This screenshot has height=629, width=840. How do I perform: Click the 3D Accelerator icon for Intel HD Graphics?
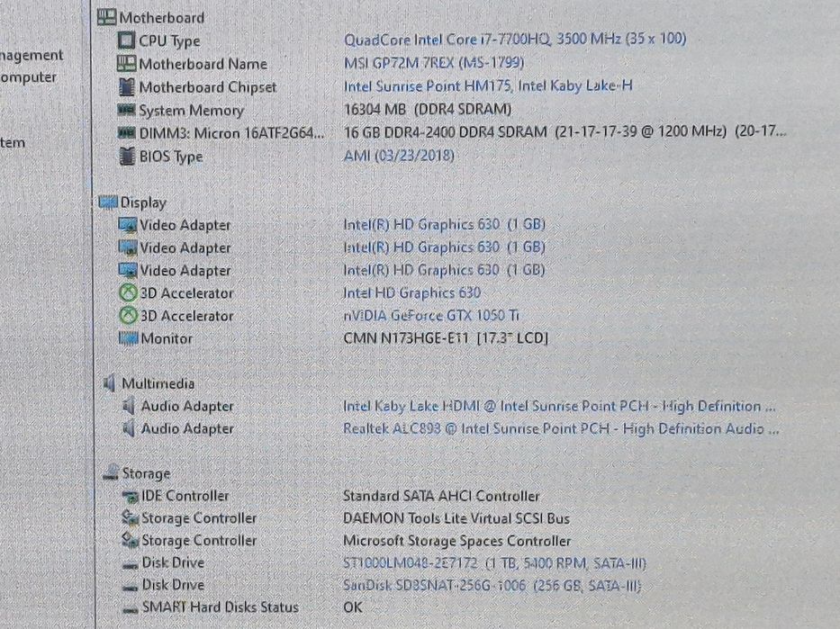tap(128, 292)
